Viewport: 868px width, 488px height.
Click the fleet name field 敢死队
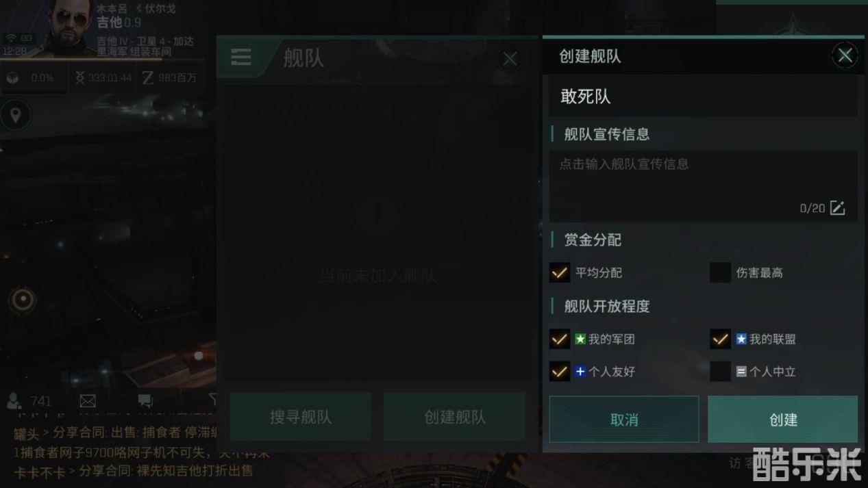point(703,97)
